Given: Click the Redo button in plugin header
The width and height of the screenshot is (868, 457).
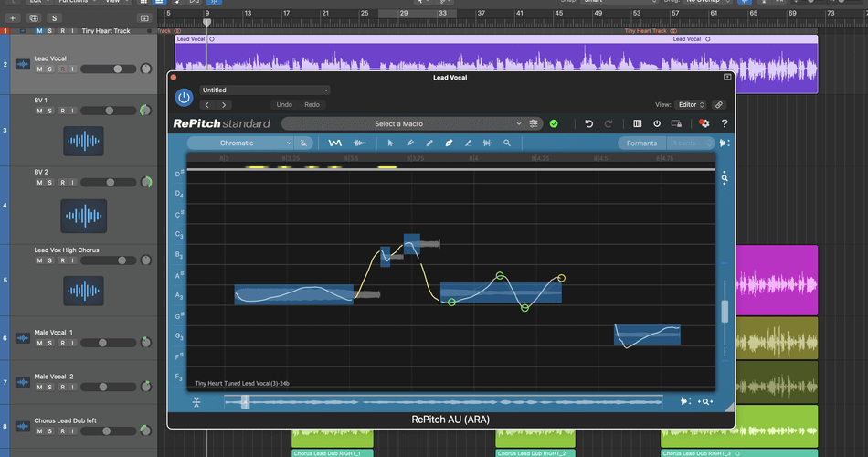Looking at the screenshot, I should tap(312, 105).
